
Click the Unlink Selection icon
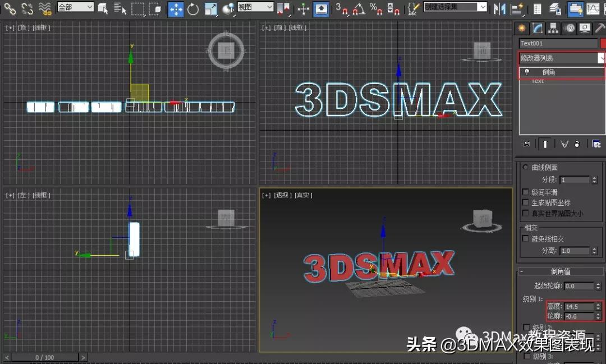[27, 8]
